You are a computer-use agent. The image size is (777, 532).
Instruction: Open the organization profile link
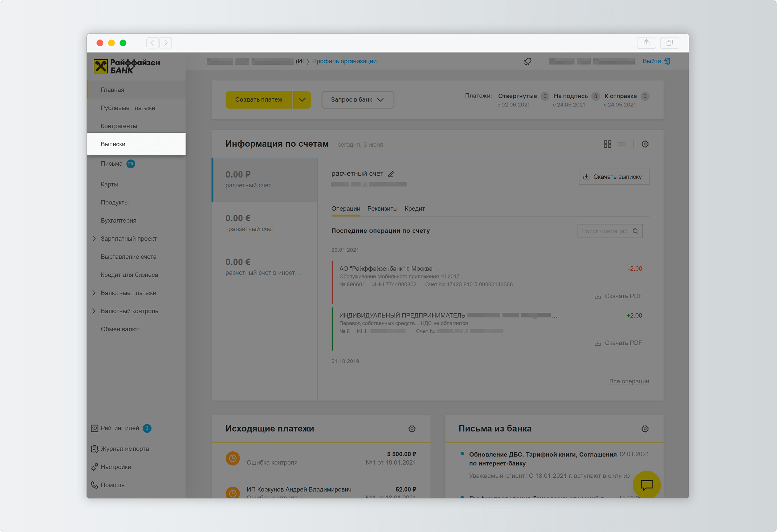pyautogui.click(x=344, y=61)
